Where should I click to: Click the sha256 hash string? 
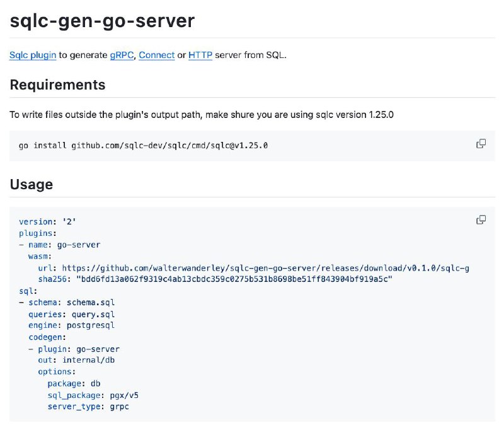click(234, 279)
